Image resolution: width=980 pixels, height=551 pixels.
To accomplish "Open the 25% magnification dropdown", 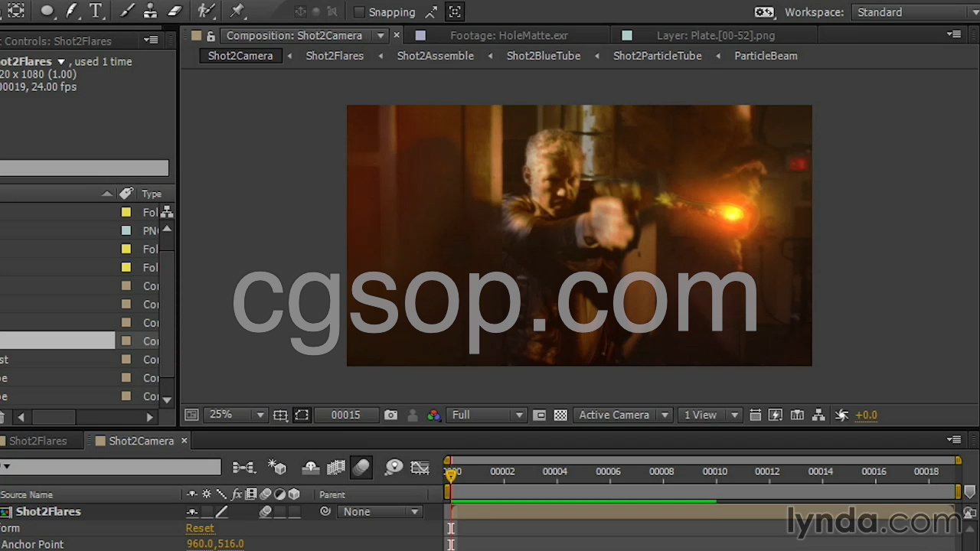I will [x=236, y=415].
